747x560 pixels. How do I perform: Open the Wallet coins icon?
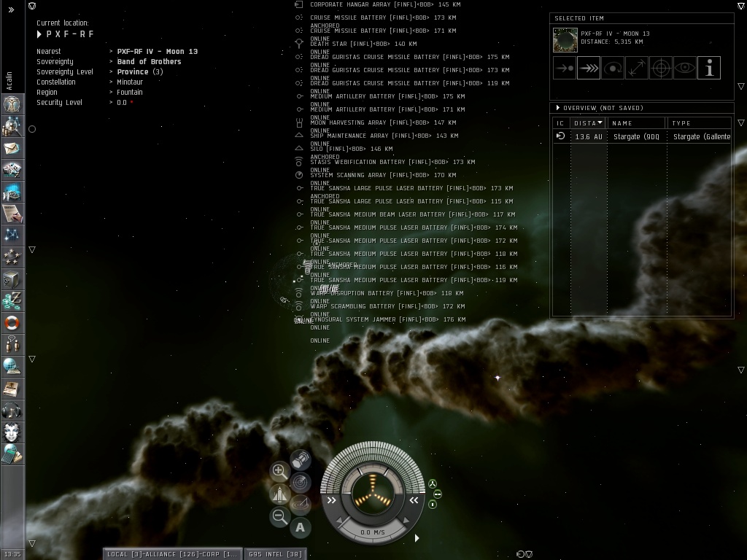pyautogui.click(x=12, y=301)
